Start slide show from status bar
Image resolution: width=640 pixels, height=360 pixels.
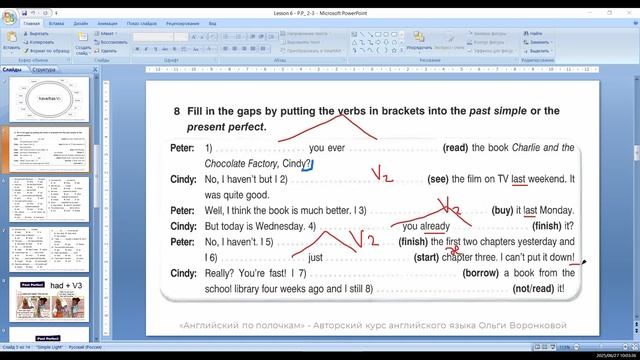[552, 347]
